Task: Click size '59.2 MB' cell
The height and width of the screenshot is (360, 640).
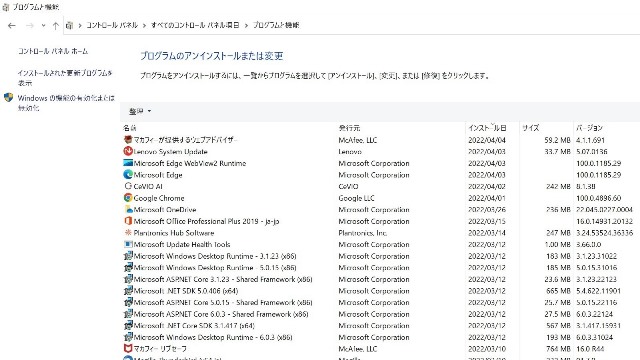Action: [557, 140]
